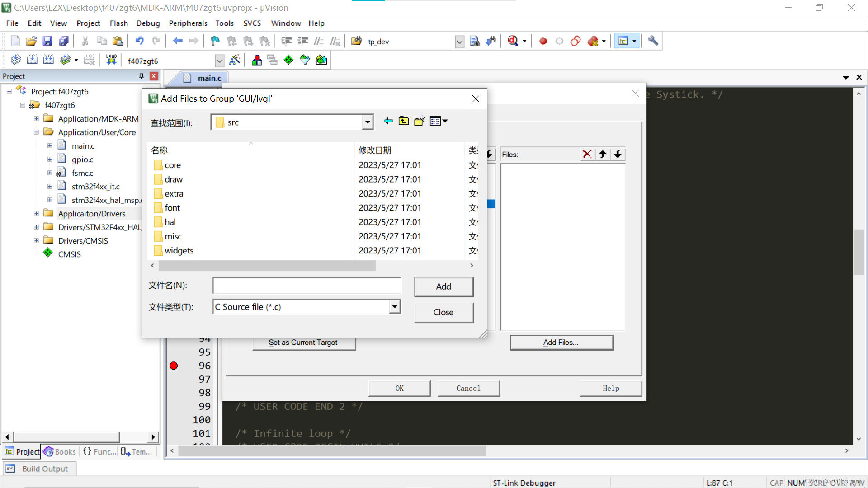The image size is (868, 488).
Task: Collapse the Application/User/Core group
Action: click(36, 132)
